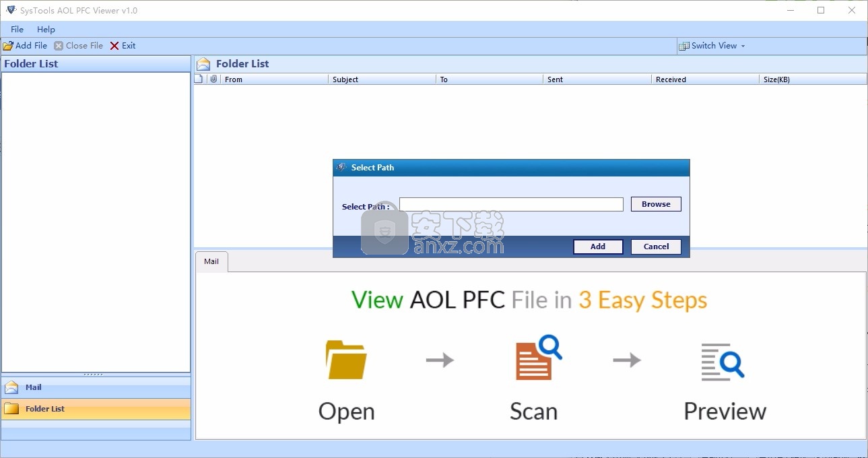This screenshot has width=868, height=458.
Task: Click the Folder List folder icon in sidebar
Action: point(11,408)
